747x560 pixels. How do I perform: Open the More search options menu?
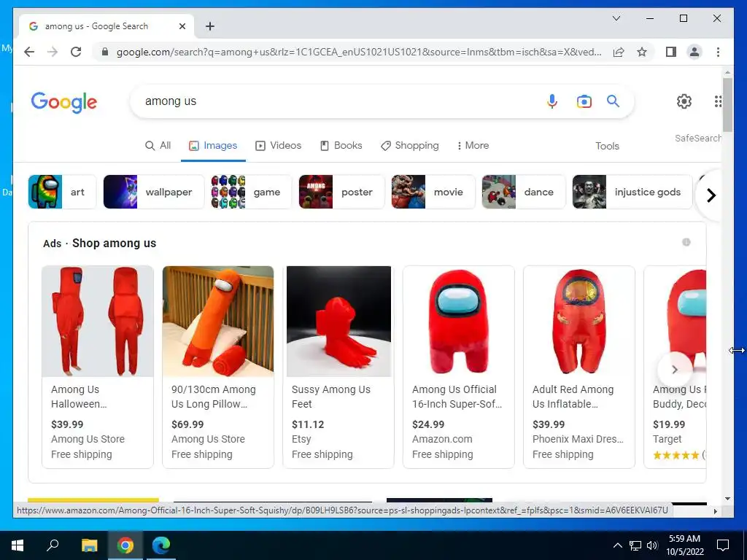[473, 145]
